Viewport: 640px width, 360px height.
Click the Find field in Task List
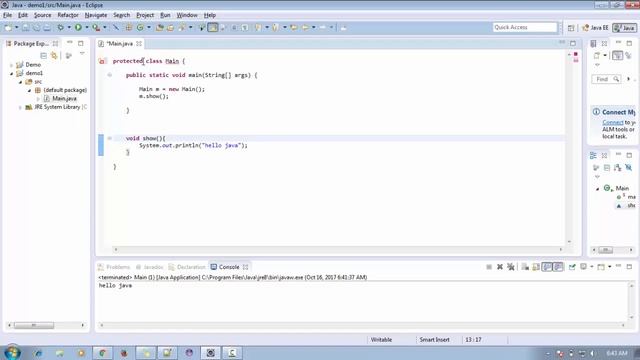(606, 79)
